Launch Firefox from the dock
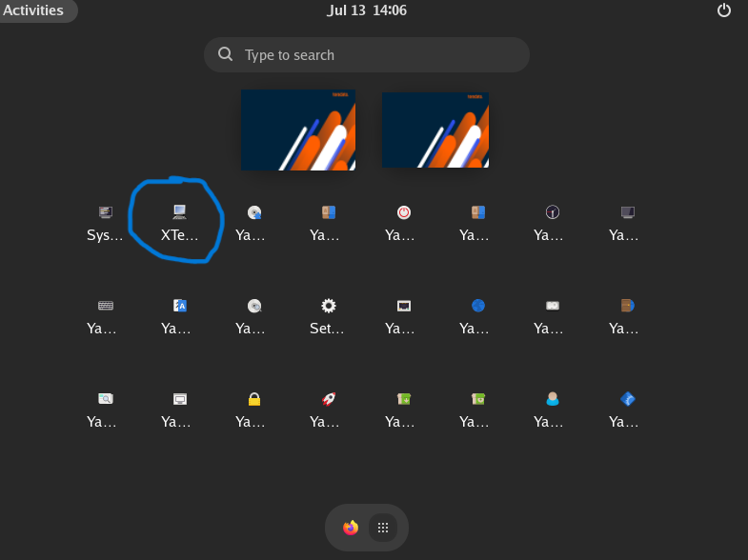The height and width of the screenshot is (560, 748). pos(351,528)
